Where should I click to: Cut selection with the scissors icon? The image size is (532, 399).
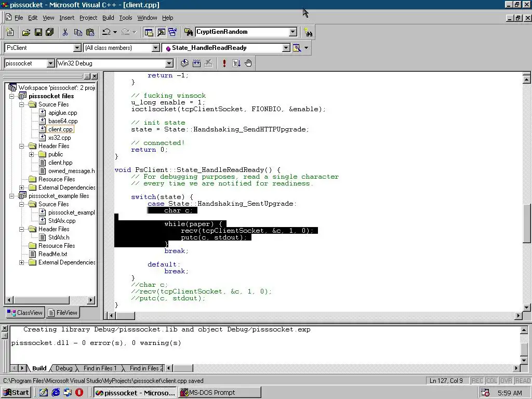pos(65,32)
